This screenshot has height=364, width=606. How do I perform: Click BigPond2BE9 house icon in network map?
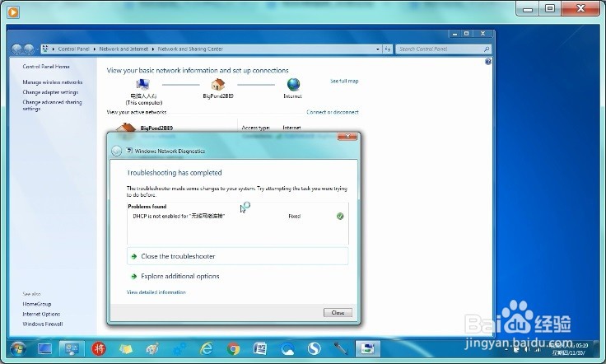pyautogui.click(x=218, y=84)
